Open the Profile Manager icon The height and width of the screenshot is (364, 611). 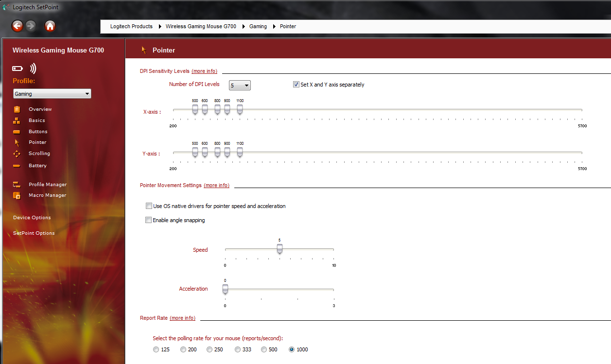pos(17,185)
